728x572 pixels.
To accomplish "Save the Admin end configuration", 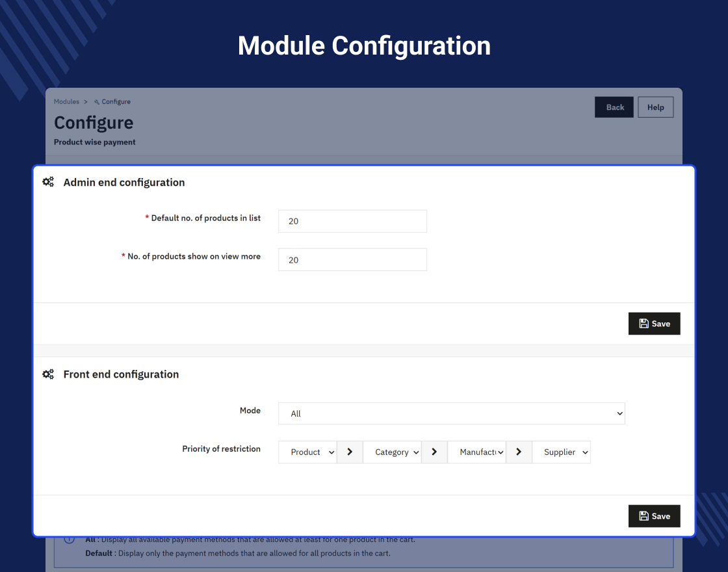I will tap(654, 324).
